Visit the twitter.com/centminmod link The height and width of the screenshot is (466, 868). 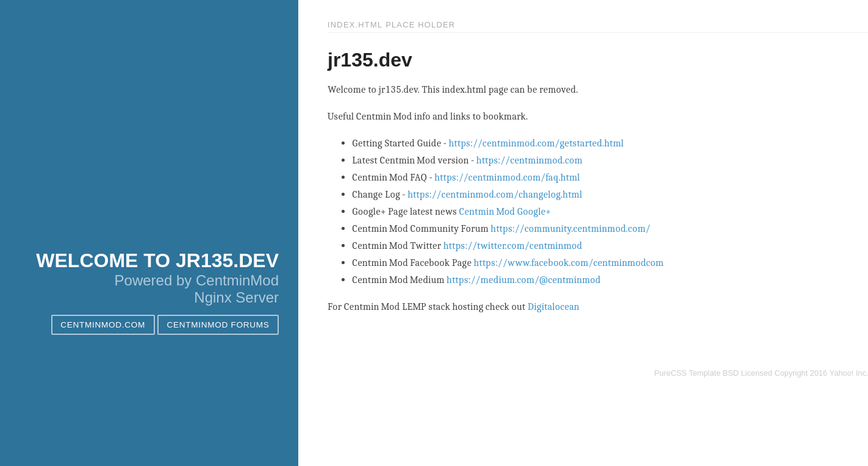click(x=512, y=246)
